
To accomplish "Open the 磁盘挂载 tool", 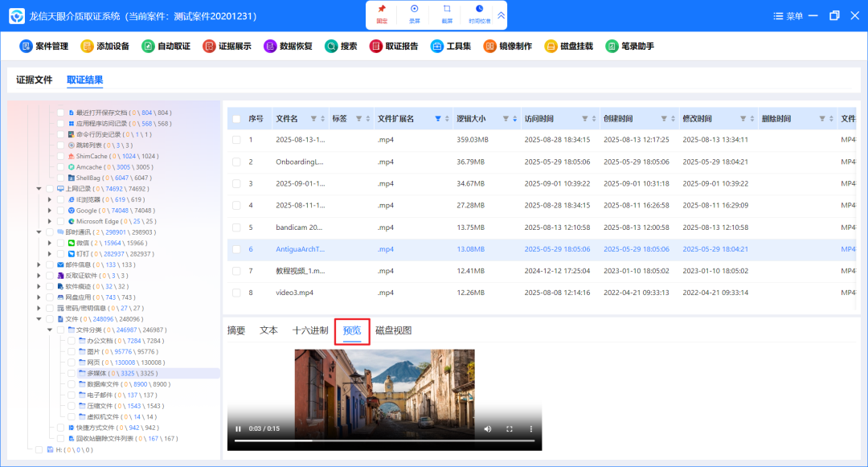I will (x=569, y=47).
